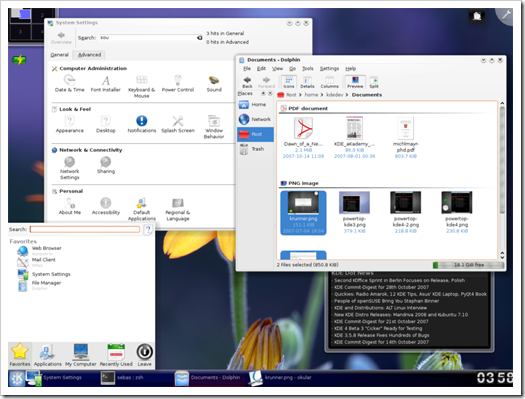Switch Dolphin to Details view

(307, 82)
